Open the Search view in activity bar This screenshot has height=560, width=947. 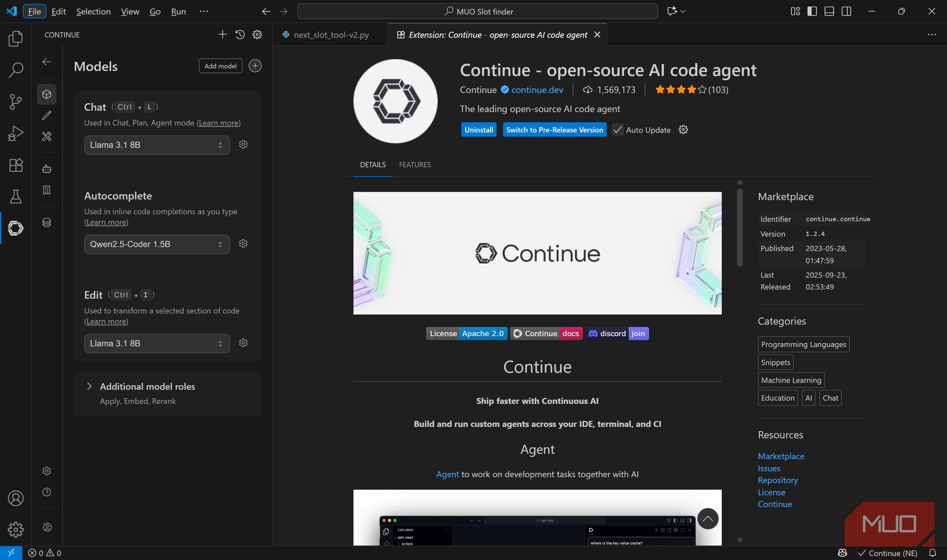[x=15, y=70]
